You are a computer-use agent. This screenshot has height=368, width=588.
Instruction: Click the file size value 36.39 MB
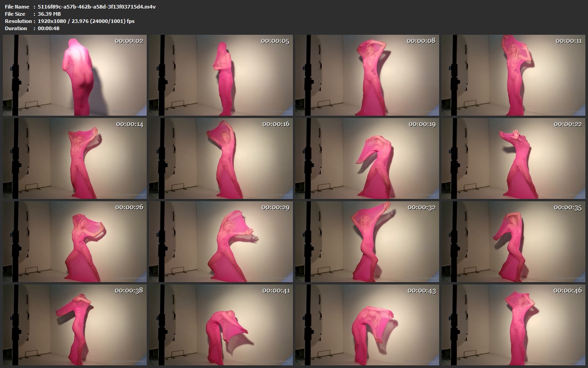pyautogui.click(x=49, y=14)
